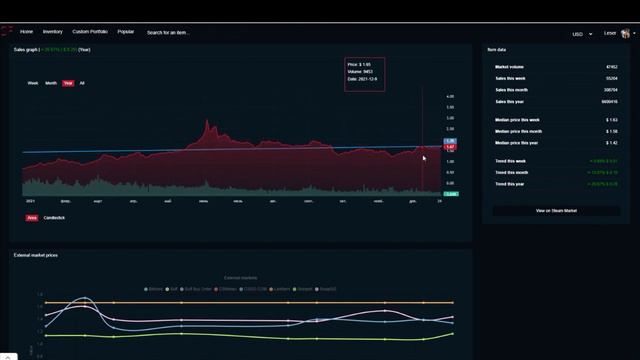This screenshot has width=640, height=360.
Task: Switch chart to Area mode
Action: click(32, 218)
